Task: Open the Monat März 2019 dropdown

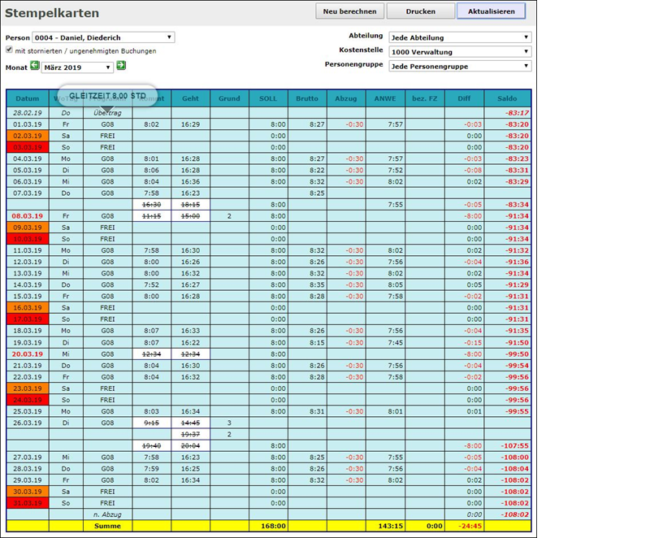Action: point(77,67)
